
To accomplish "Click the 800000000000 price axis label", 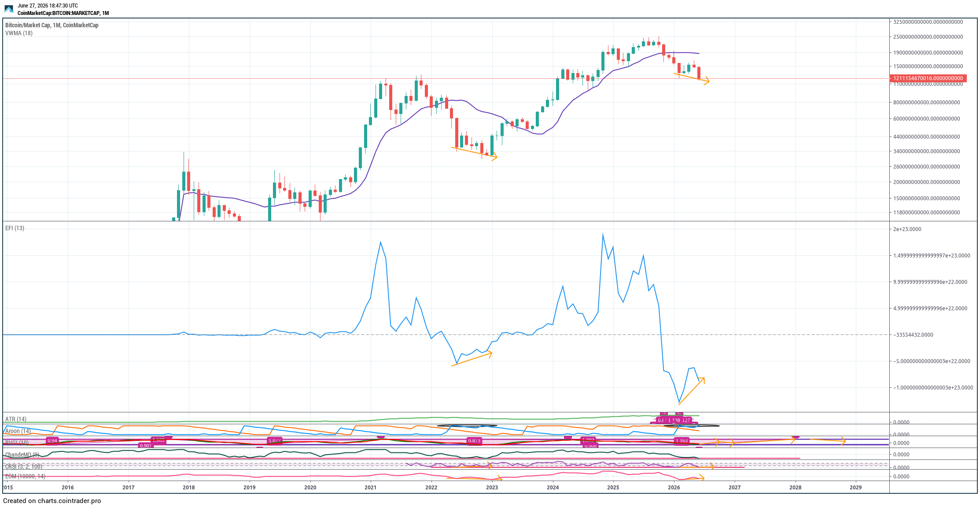I will [x=926, y=102].
